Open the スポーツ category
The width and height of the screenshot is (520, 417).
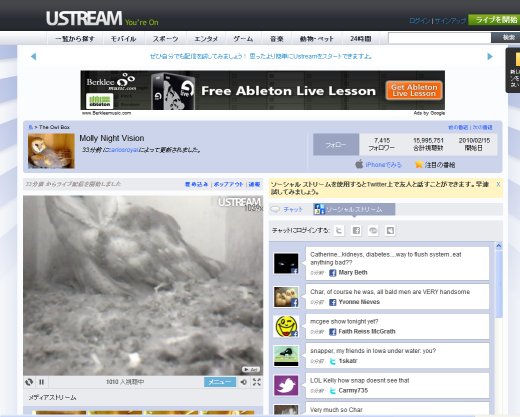click(x=165, y=39)
